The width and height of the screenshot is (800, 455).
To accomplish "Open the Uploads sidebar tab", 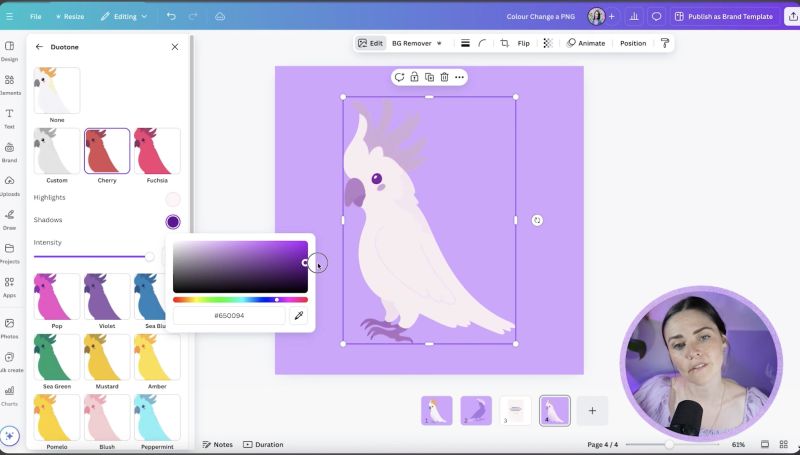I will 9,186.
